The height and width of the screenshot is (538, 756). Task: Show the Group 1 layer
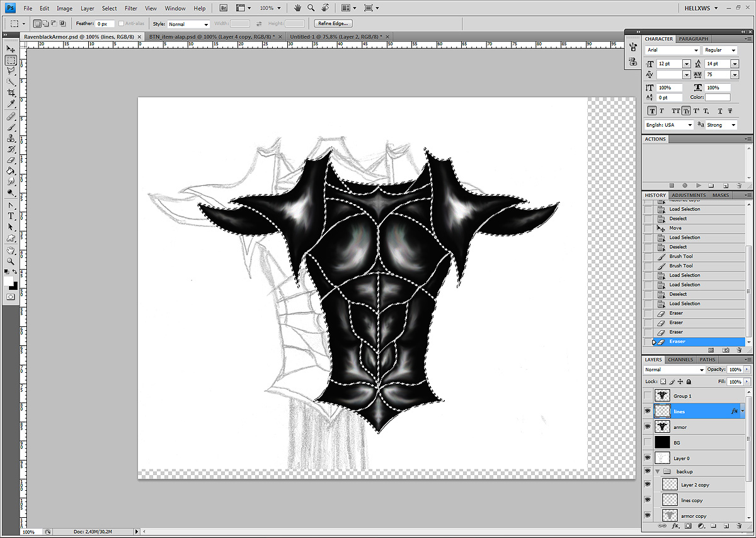click(647, 396)
